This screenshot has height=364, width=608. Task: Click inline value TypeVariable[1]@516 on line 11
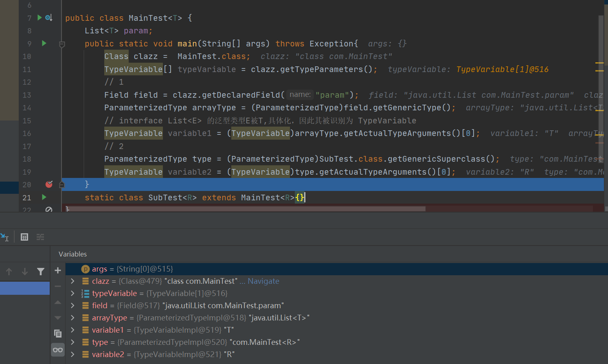(502, 69)
